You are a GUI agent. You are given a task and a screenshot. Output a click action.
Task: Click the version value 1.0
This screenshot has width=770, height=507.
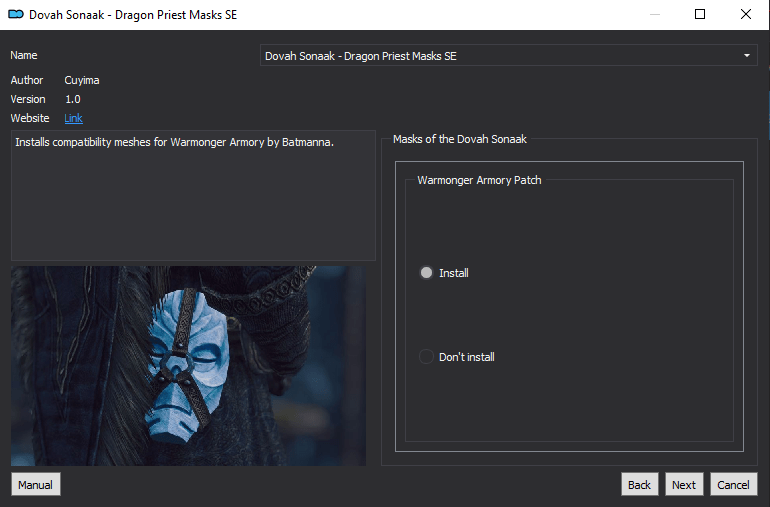73,99
